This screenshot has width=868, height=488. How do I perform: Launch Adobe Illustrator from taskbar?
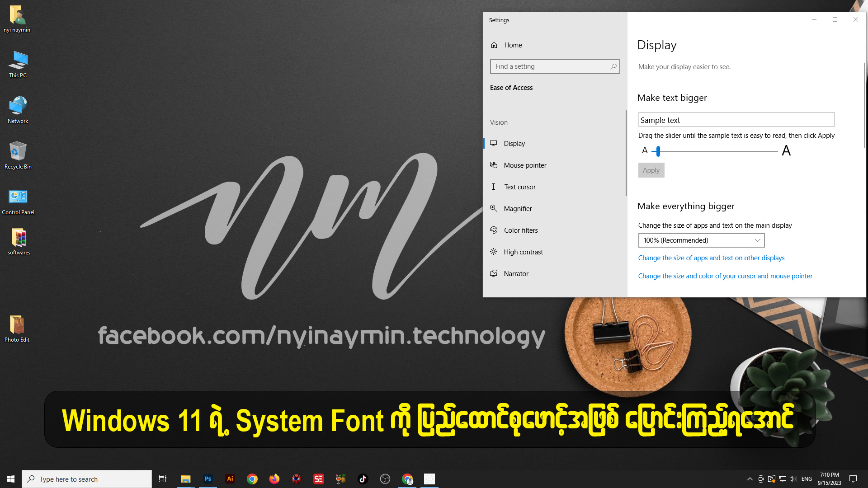(230, 479)
